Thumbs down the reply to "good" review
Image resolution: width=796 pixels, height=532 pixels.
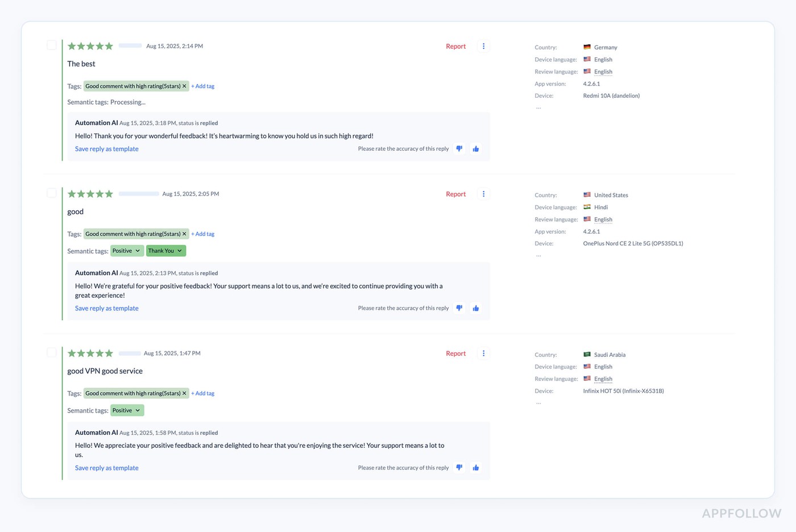(459, 308)
